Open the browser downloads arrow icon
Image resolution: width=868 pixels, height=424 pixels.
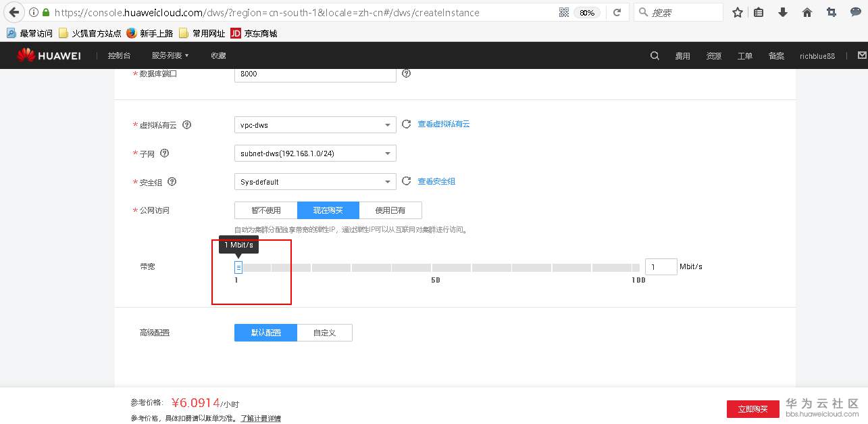coord(782,11)
